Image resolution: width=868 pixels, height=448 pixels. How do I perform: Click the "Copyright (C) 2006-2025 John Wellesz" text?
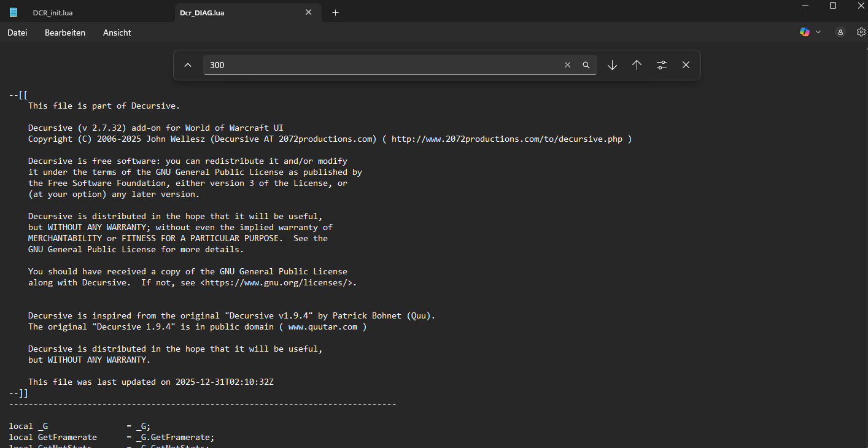tap(116, 139)
